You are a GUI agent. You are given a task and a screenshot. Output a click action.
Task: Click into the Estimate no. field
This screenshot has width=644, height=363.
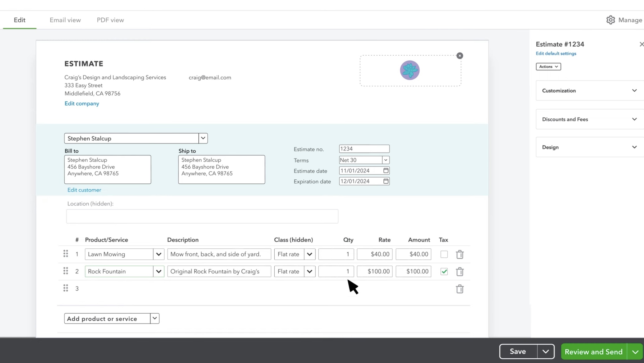point(364,149)
